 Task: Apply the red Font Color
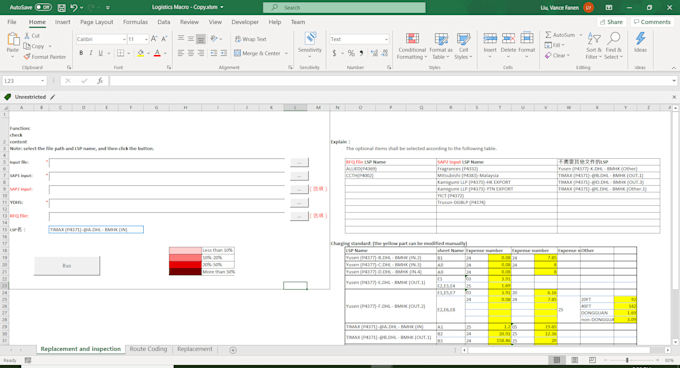[157, 53]
